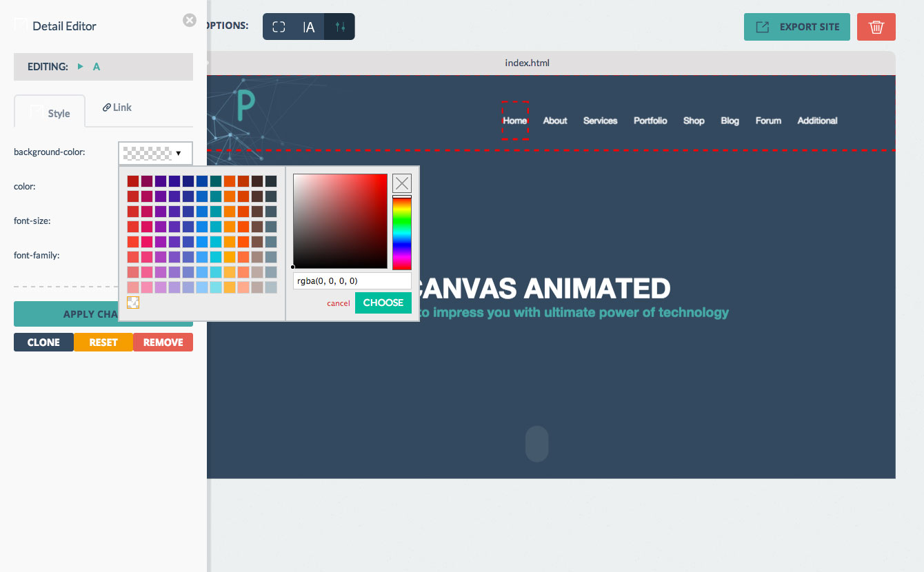Select the sliders detail mode icon
This screenshot has width=924, height=572.
point(339,27)
